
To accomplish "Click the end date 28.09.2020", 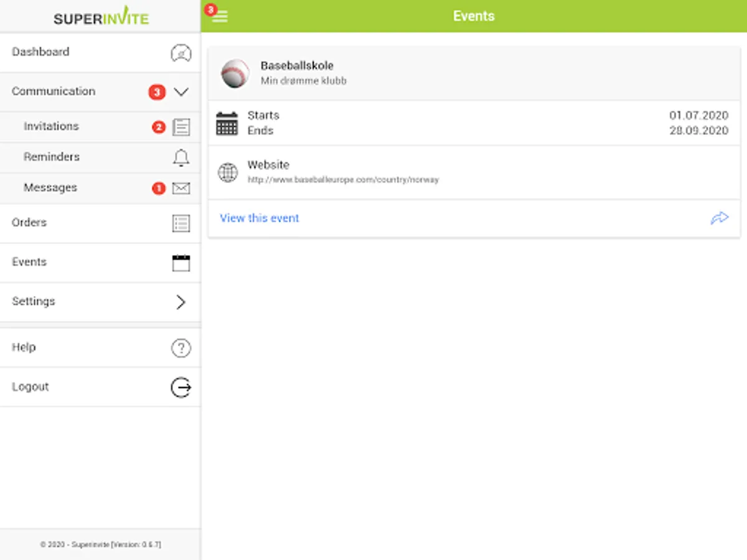I will point(698,131).
